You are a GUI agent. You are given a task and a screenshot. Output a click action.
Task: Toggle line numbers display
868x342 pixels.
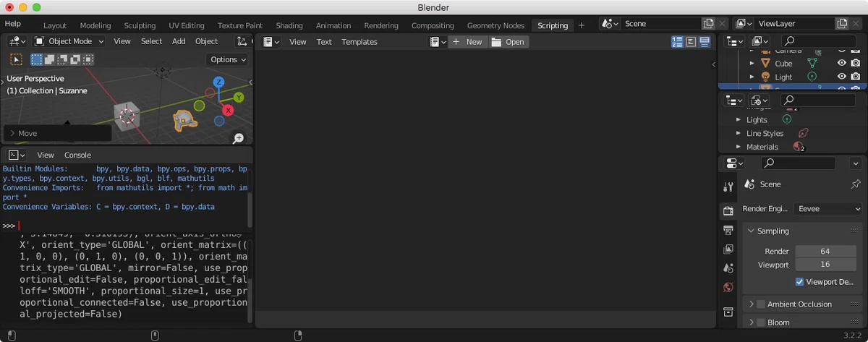point(677,42)
